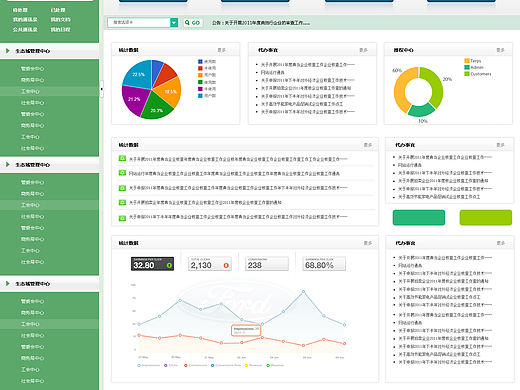The width and height of the screenshot is (520, 390).
Task: Click the 21.2% purple pie slice
Action: (134, 99)
